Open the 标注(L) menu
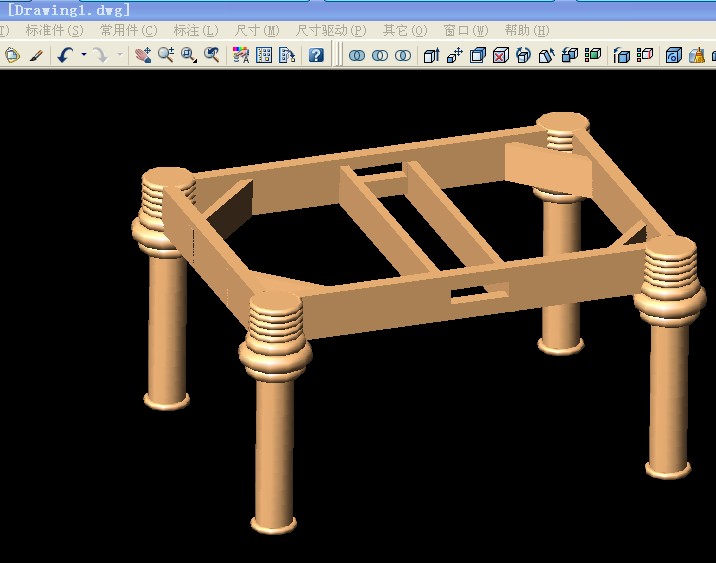Image resolution: width=716 pixels, height=563 pixels. click(196, 31)
